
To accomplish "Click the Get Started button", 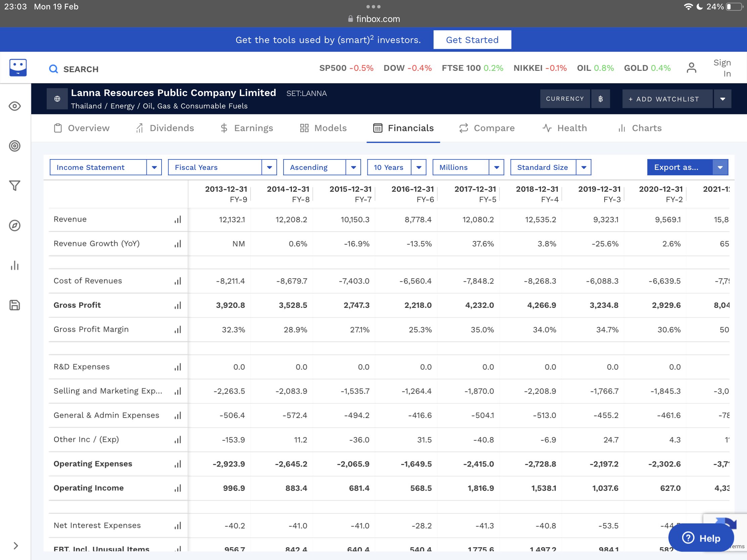I will 472,40.
